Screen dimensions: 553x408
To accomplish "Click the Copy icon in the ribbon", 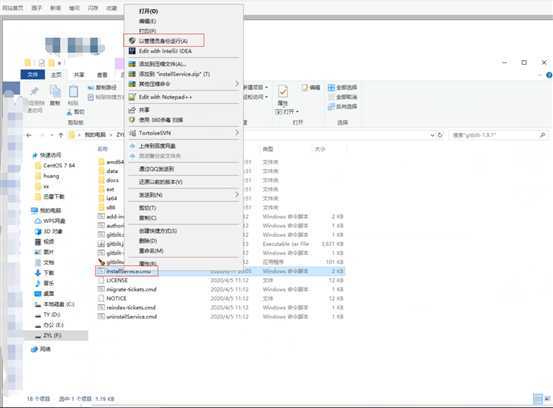I will pos(55,92).
